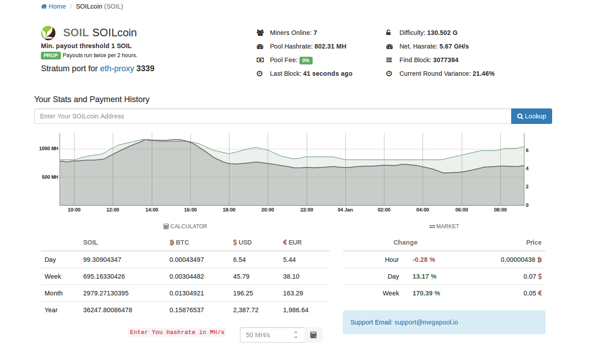The image size is (613, 364).
Task: Open the support@megapool.io email link
Action: (426, 322)
